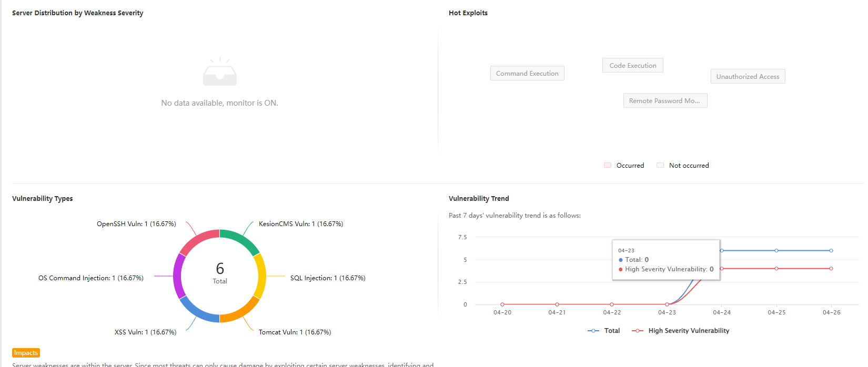The image size is (868, 367).
Task: Click the orange Impacts label
Action: click(x=26, y=353)
